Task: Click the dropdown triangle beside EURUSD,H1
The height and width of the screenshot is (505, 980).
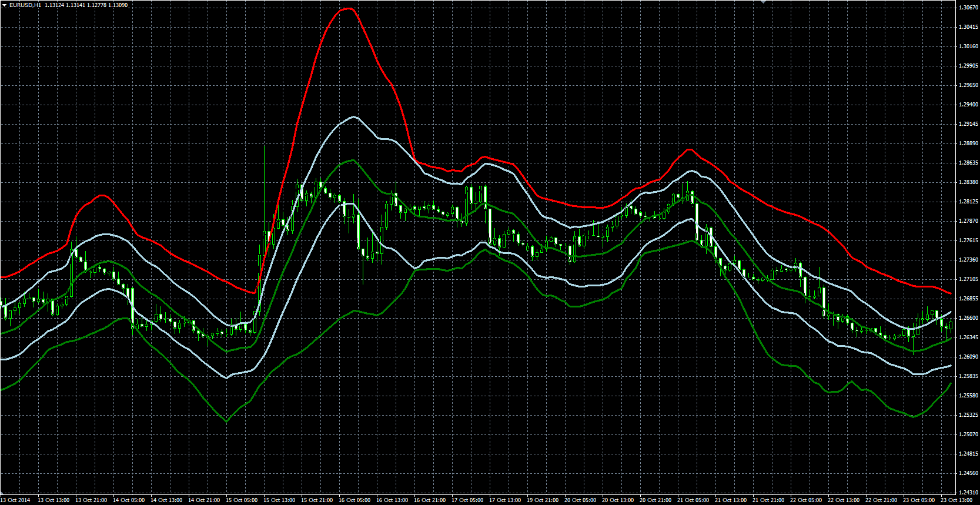Action: [4, 5]
